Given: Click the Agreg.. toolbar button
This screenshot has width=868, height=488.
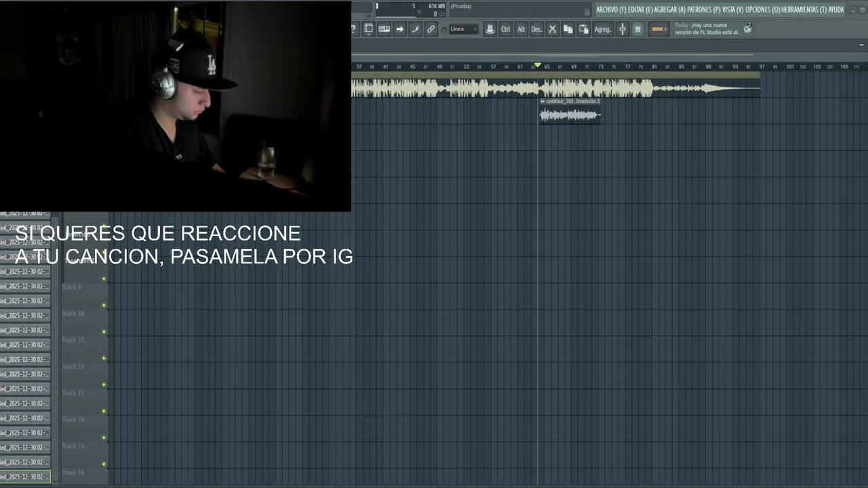Looking at the screenshot, I should 602,29.
